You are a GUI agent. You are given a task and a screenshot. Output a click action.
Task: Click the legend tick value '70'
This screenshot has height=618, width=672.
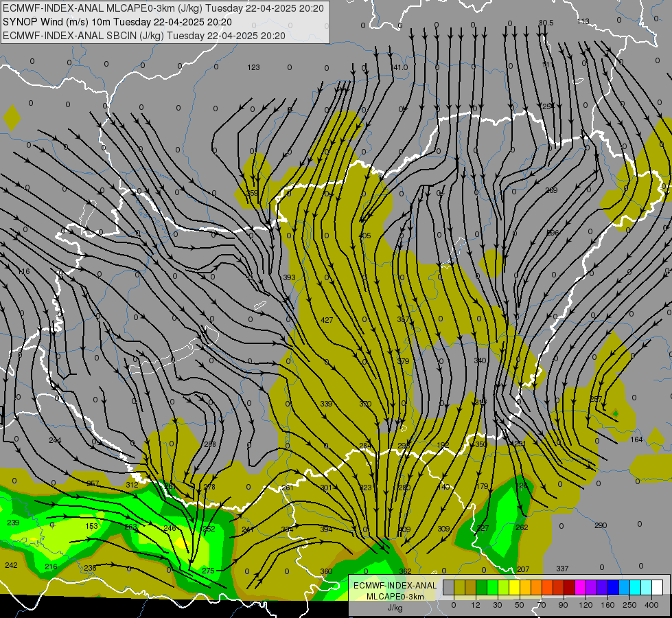542,605
